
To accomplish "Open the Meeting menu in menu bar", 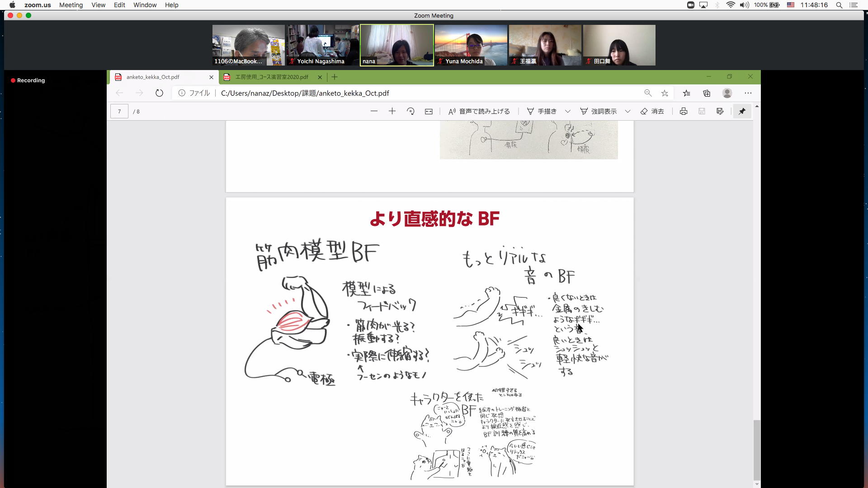I will click(x=71, y=5).
